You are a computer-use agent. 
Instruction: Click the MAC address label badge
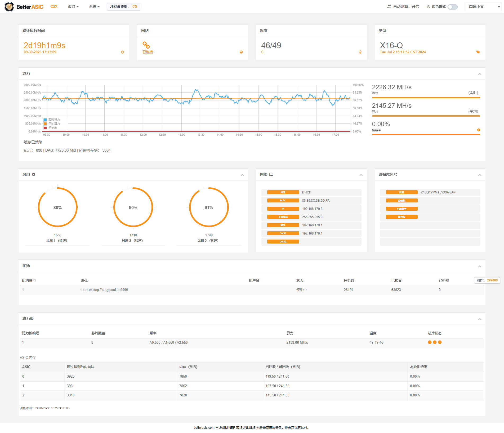tap(283, 201)
